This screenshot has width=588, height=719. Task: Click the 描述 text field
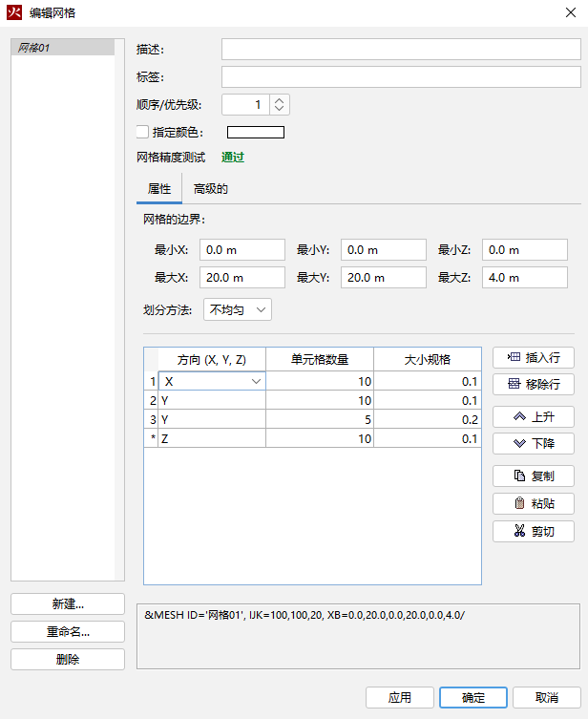pos(401,49)
